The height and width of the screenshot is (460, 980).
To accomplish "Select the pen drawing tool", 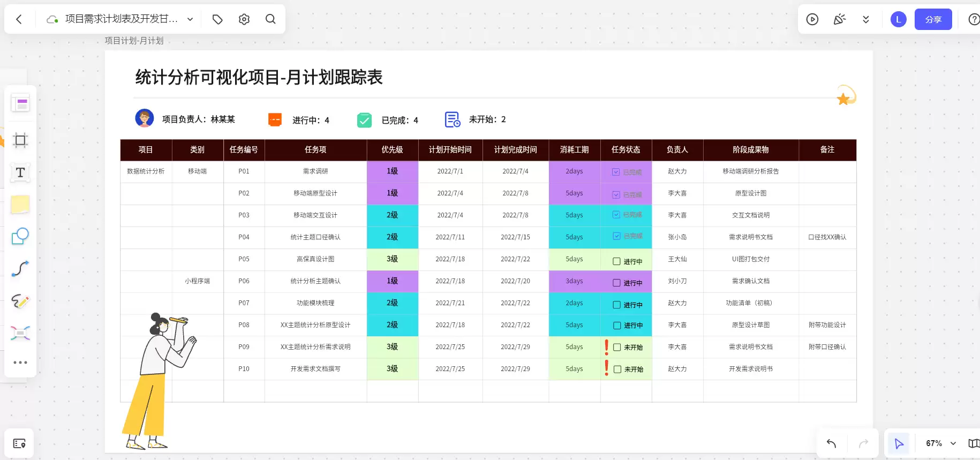I will click(20, 301).
